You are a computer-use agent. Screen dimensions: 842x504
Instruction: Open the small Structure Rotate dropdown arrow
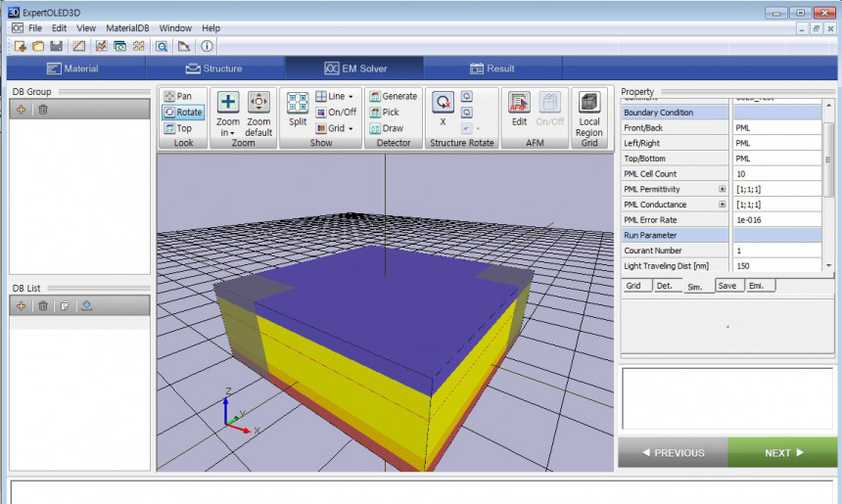(x=478, y=129)
